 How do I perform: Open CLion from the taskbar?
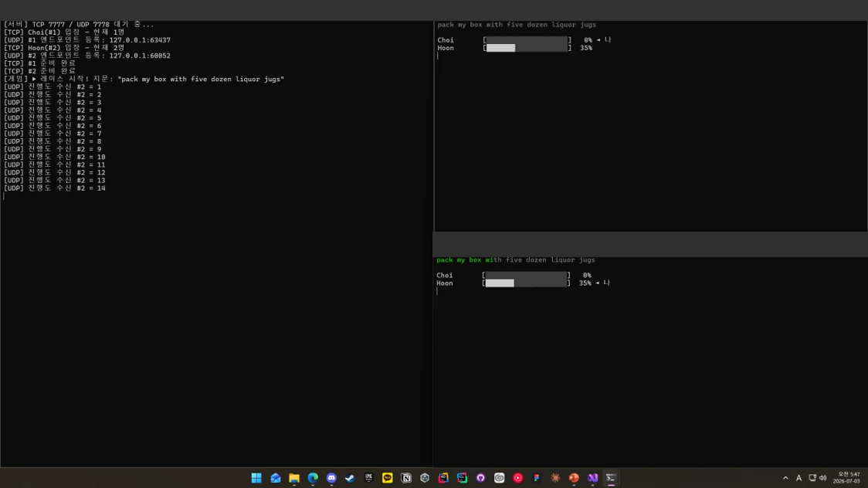[x=462, y=478]
